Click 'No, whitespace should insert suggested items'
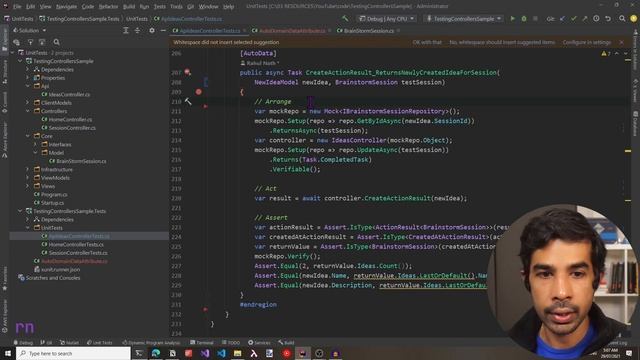 pyautogui.click(x=502, y=42)
